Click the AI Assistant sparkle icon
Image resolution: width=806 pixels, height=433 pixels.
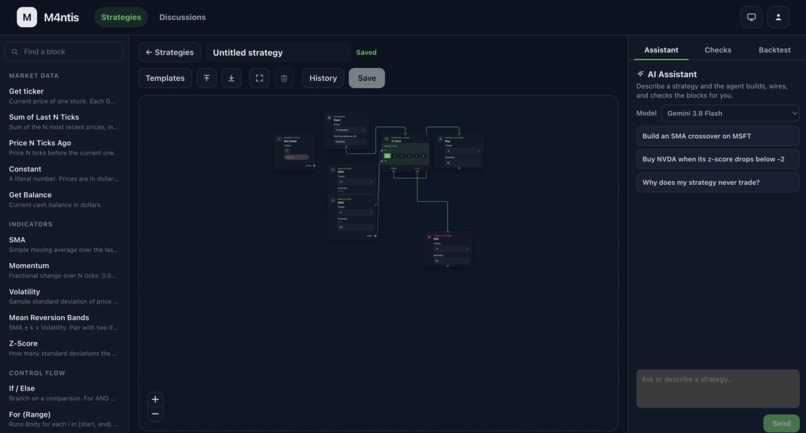tap(640, 74)
